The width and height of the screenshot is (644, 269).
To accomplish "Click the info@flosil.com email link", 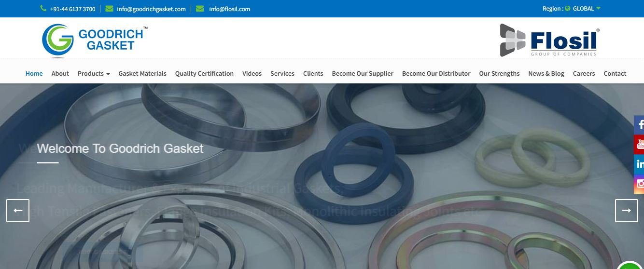I will tap(230, 9).
